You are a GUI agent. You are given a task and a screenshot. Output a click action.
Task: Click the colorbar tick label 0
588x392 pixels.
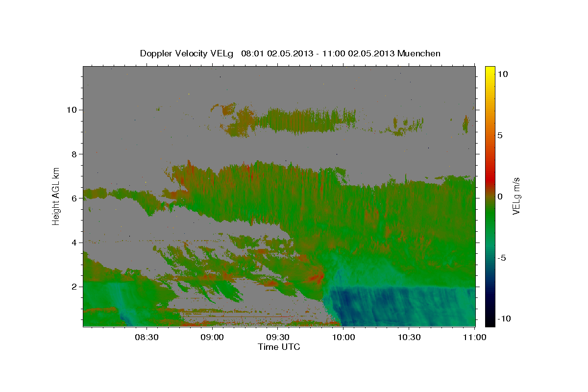(500, 196)
